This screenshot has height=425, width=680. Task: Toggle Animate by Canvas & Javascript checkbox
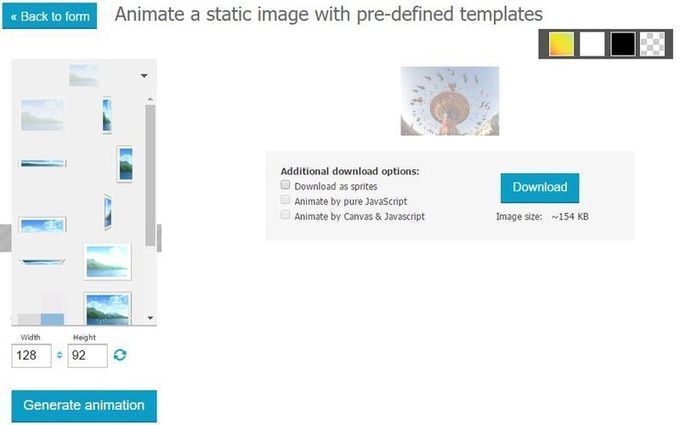[285, 215]
